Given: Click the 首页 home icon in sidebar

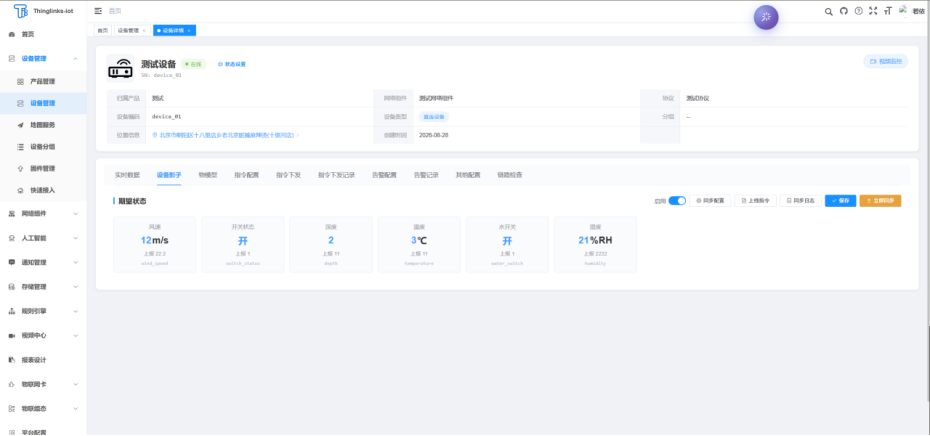Looking at the screenshot, I should 12,34.
